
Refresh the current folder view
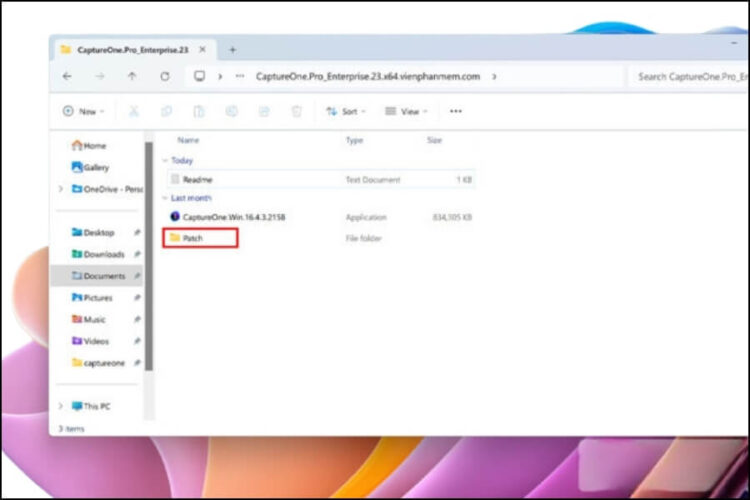coord(165,76)
